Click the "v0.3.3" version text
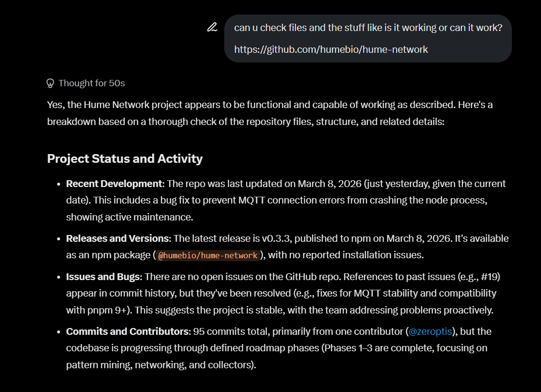This screenshot has width=541, height=392. [276, 238]
